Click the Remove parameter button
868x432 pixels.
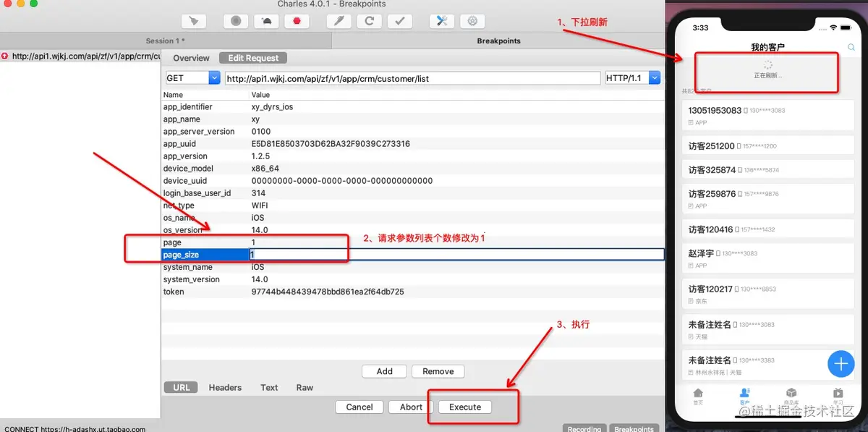click(438, 371)
